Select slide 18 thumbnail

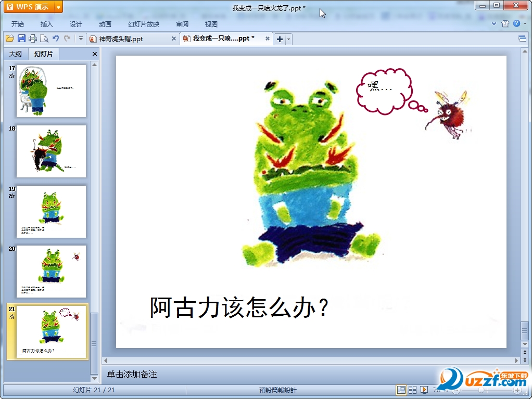coord(51,151)
